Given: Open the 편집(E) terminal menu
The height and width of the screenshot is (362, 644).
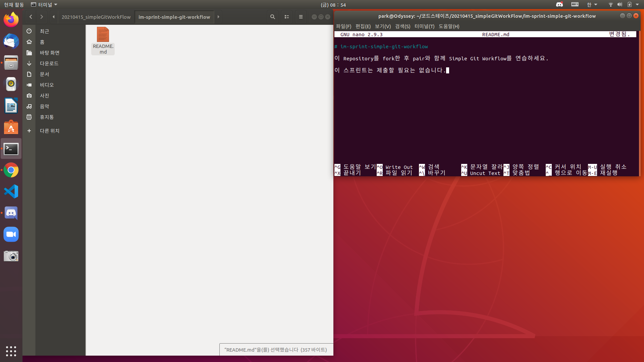Looking at the screenshot, I should [363, 26].
